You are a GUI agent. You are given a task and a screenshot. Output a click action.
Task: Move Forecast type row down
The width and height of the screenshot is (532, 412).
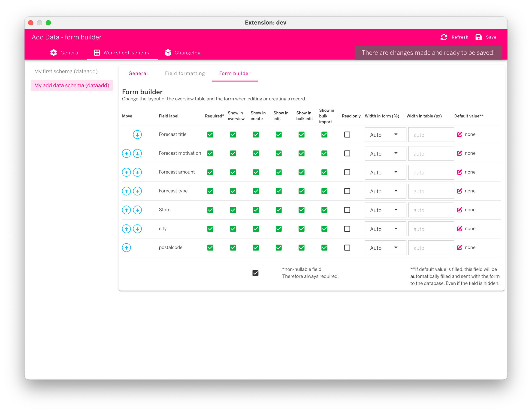point(137,191)
